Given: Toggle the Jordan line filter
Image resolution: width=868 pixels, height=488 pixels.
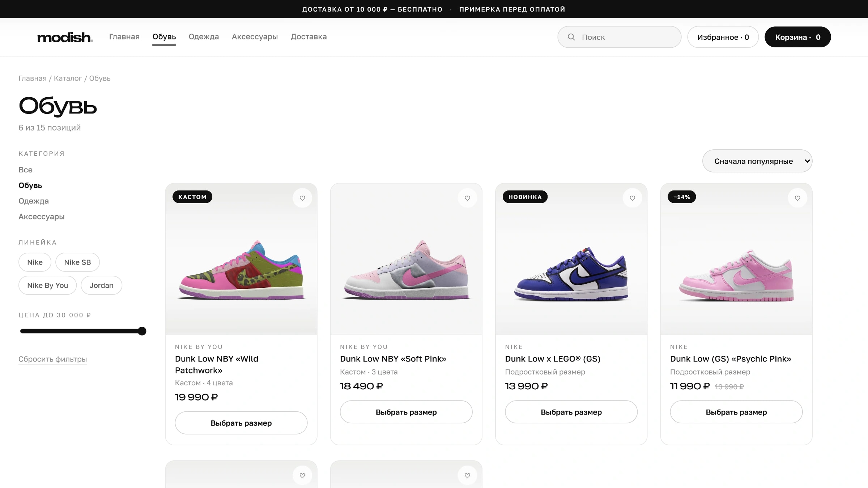Looking at the screenshot, I should click(101, 285).
